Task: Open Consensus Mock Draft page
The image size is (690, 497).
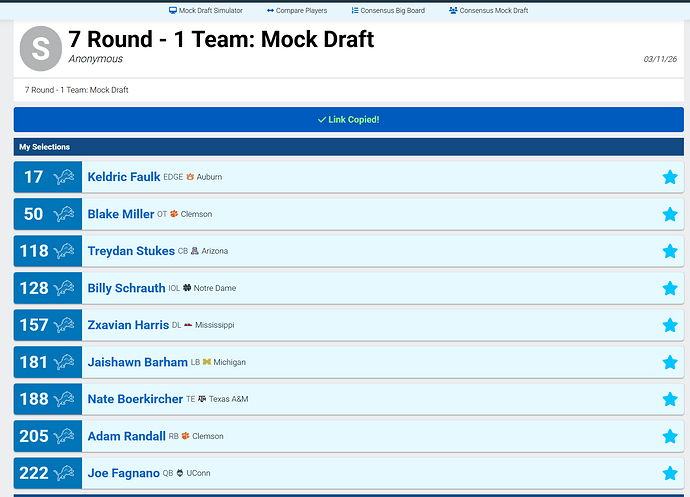Action: [x=488, y=10]
